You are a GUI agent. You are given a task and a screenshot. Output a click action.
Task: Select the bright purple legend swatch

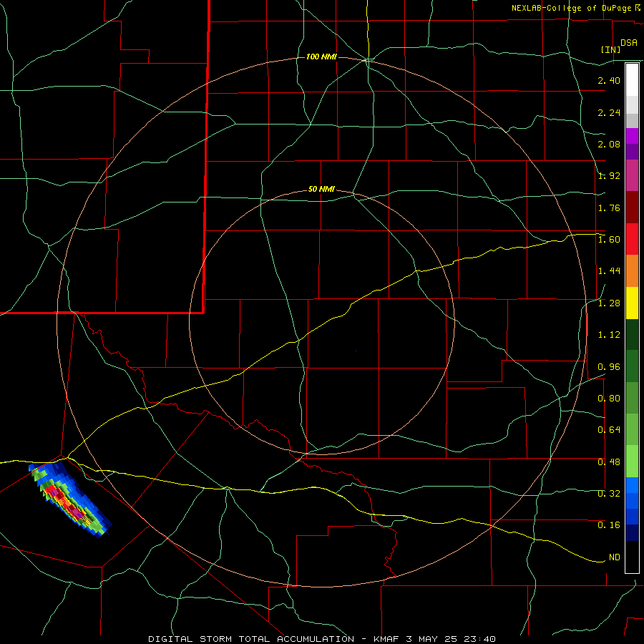tap(632, 136)
